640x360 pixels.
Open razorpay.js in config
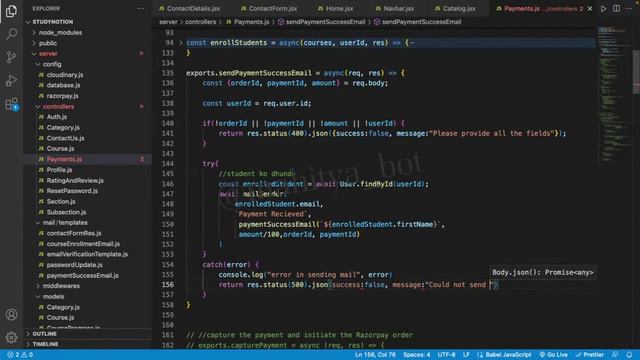(x=88, y=96)
